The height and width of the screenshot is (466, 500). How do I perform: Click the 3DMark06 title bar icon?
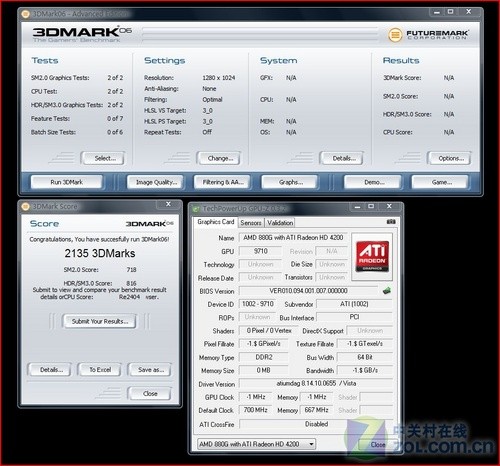click(25, 14)
